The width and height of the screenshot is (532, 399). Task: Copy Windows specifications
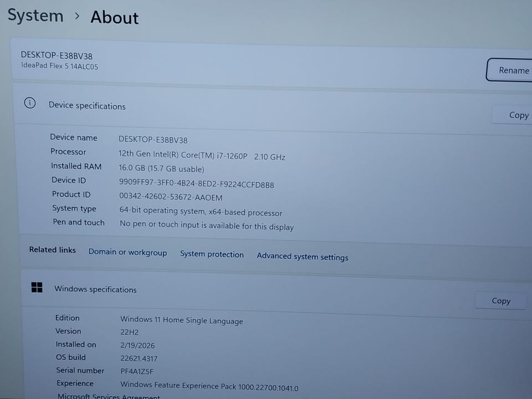(x=501, y=300)
